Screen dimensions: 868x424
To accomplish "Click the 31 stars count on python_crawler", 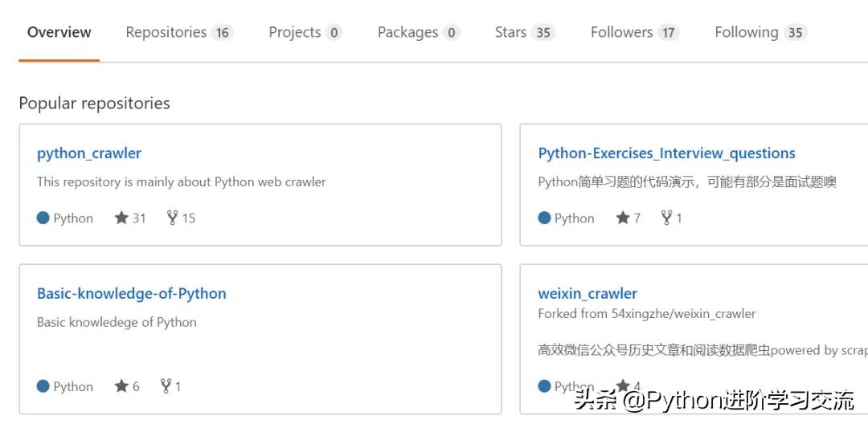I will point(139,218).
